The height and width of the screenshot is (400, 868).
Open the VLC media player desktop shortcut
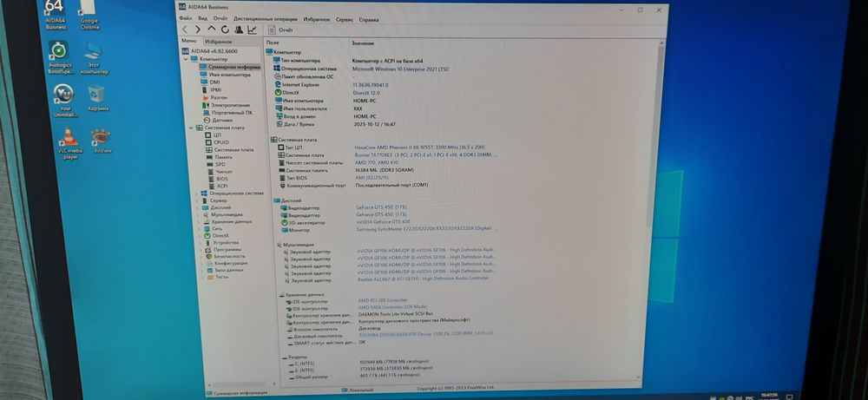pos(69,144)
